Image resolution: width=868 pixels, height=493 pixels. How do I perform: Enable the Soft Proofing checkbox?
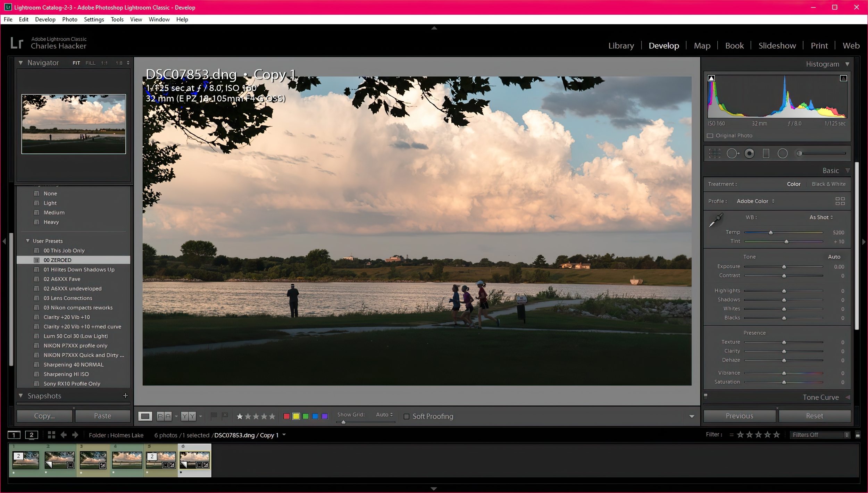[407, 416]
